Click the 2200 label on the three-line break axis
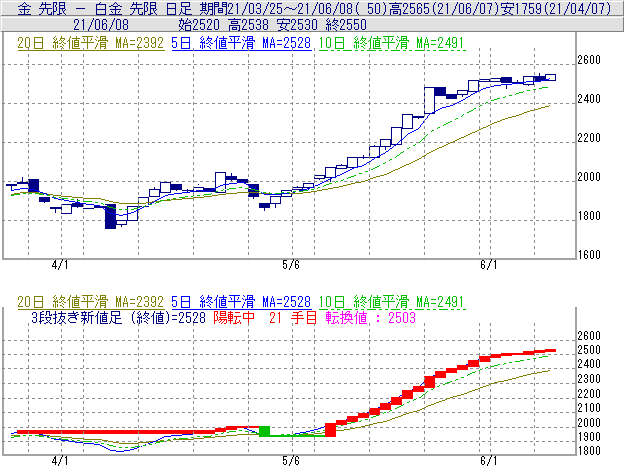The width and height of the screenshot is (624, 473). pyautogui.click(x=589, y=394)
